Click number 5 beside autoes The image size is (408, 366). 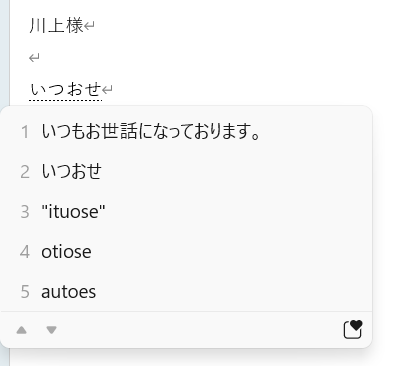[x=25, y=292]
